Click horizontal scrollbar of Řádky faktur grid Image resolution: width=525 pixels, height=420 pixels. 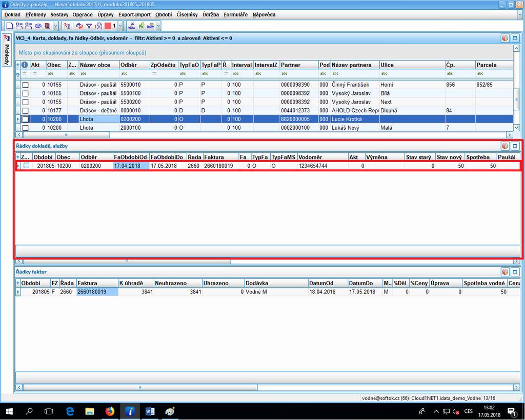(140, 388)
